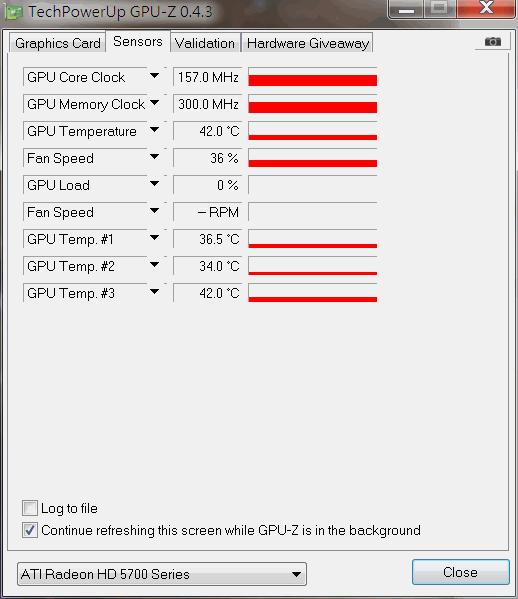Screen dimensions: 518x599
Task: Minimize the GPU-Z window
Action: [x=406, y=9]
